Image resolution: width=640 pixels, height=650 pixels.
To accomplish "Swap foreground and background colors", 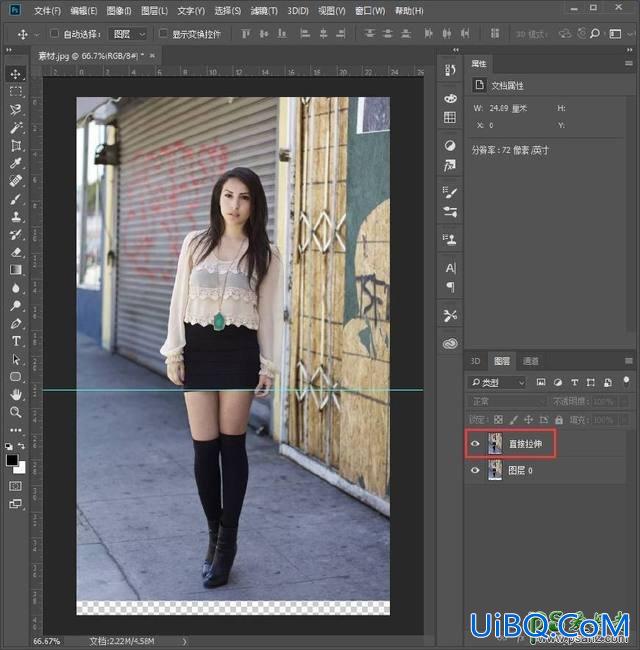I will (x=21, y=446).
